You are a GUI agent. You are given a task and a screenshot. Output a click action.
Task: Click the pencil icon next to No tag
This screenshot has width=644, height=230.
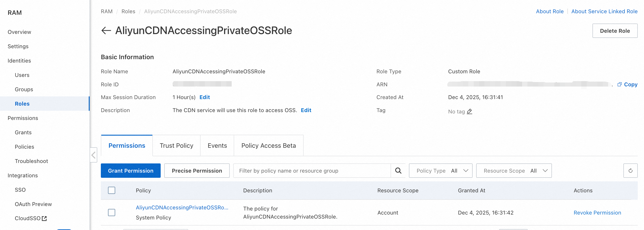(x=469, y=111)
